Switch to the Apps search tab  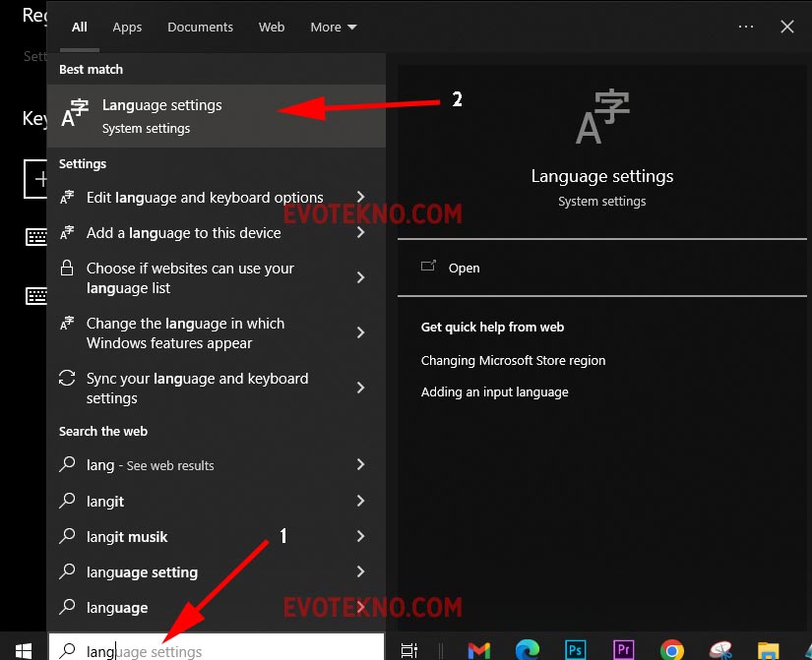(127, 28)
